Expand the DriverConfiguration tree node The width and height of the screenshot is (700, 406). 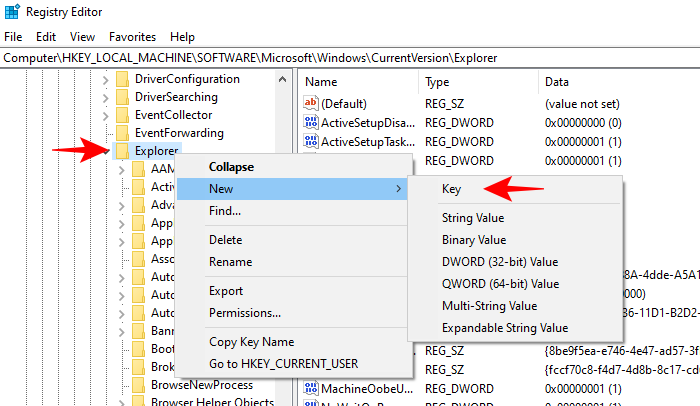point(105,79)
